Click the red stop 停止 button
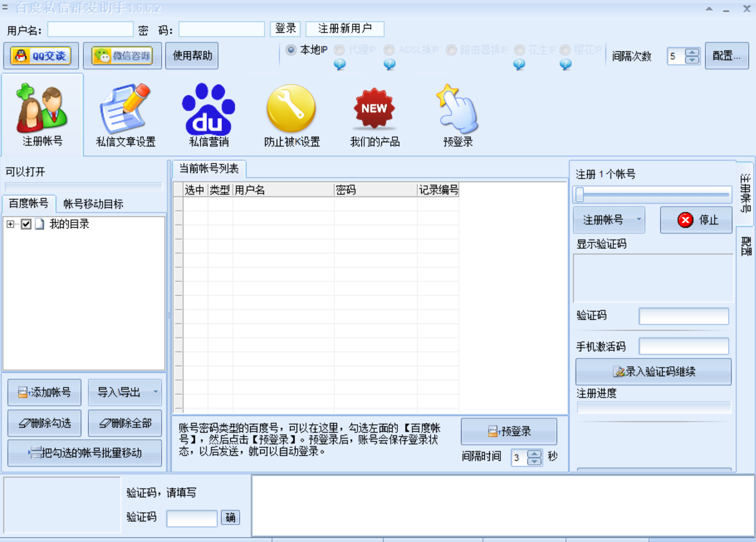 [696, 220]
